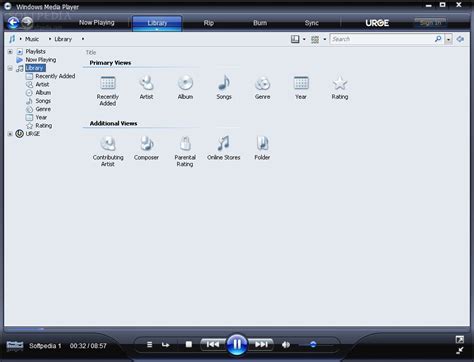Go forward with the grey forward arrow
Viewport: 474px width, 362px height.
point(27,23)
